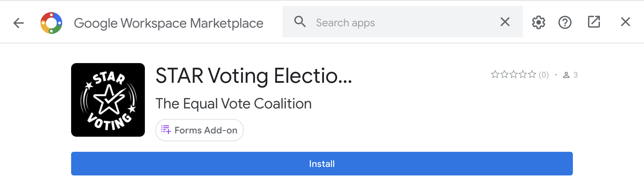Open The Equal Vote Coalition developer link

click(233, 104)
